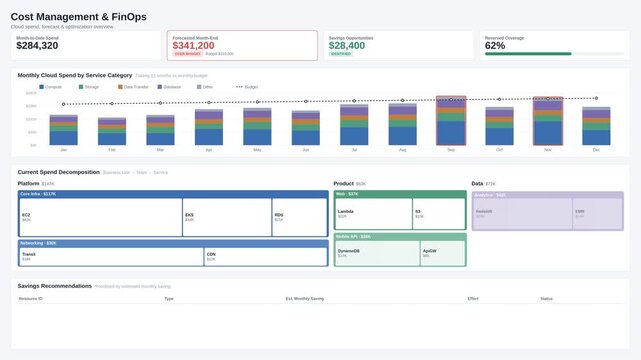Click the Monthly Cloud Spend by Service Category title

(75, 75)
